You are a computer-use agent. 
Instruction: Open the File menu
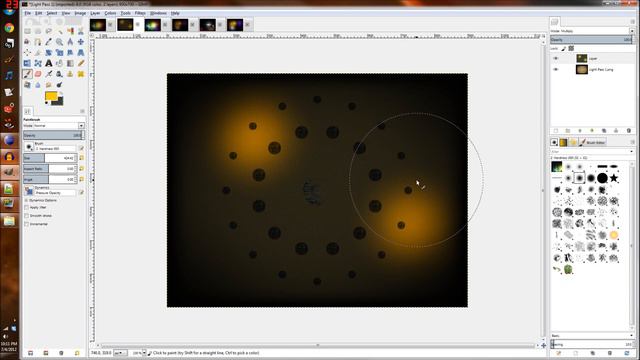[x=27, y=13]
